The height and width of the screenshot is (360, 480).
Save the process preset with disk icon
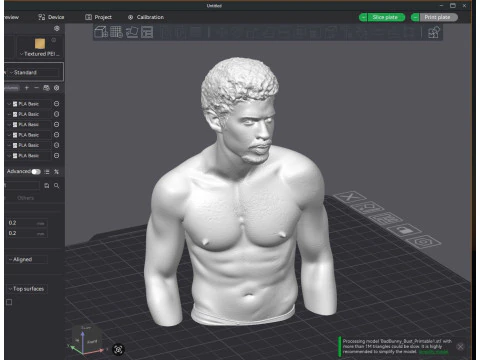click(x=47, y=186)
